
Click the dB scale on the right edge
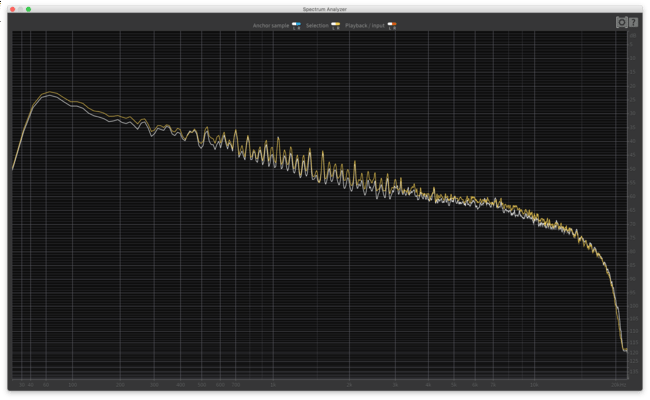click(633, 200)
